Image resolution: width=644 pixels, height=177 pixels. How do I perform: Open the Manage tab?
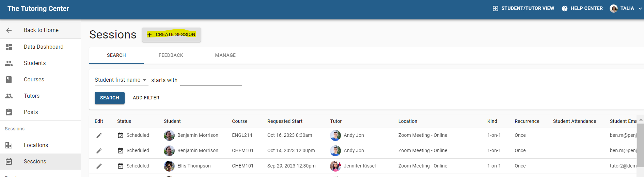coord(225,55)
